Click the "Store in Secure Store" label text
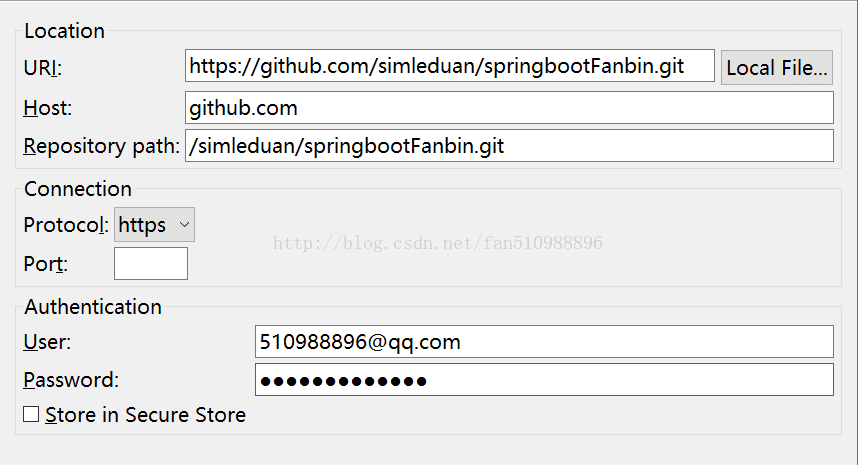This screenshot has width=858, height=465. click(x=146, y=415)
